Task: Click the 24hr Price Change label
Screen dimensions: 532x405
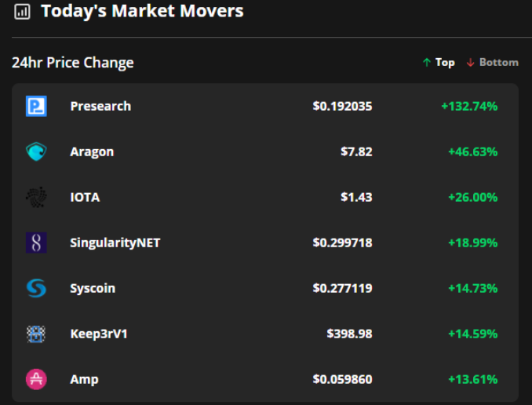Action: (73, 63)
